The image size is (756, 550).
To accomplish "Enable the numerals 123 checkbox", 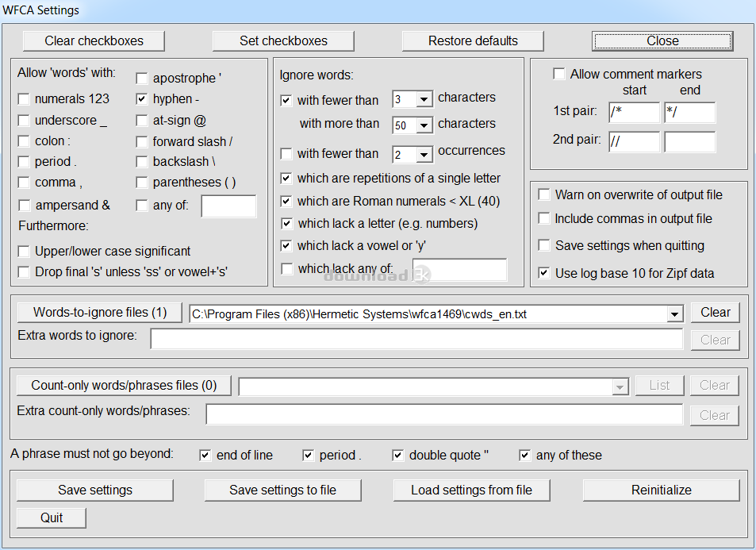I will 25,99.
